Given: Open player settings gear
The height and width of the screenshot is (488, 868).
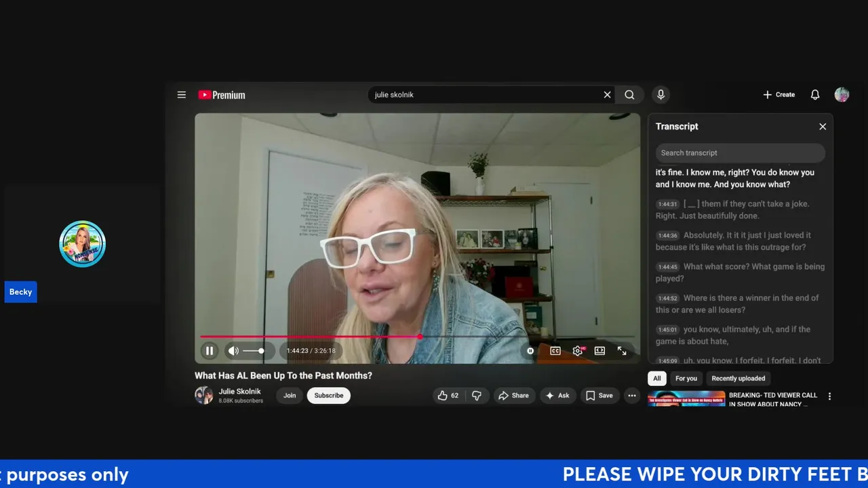Looking at the screenshot, I should (x=578, y=350).
